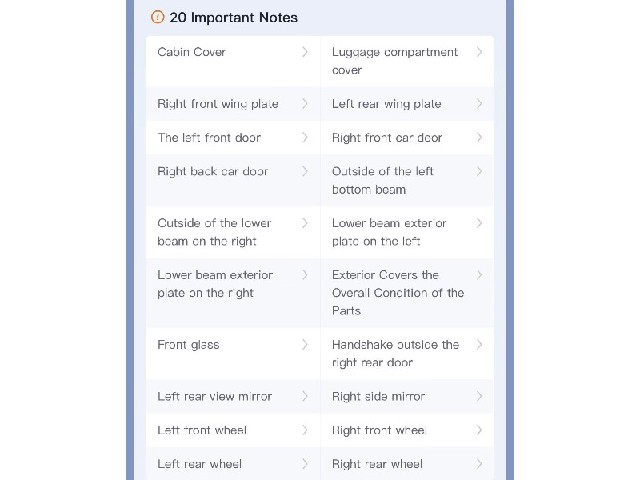Open Handshake outside the right rear door
Screen dimensions: 640x480
[x=407, y=353]
